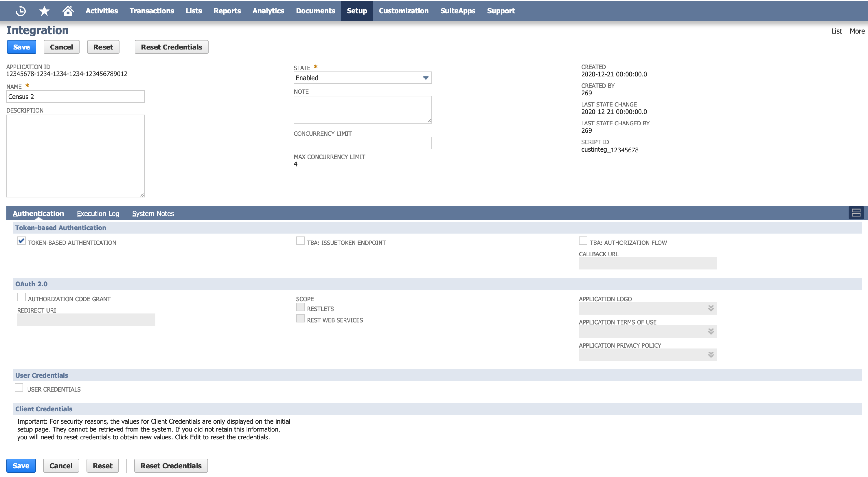Expand the State dropdown showing Enabled
868x477 pixels.
pyautogui.click(x=362, y=78)
